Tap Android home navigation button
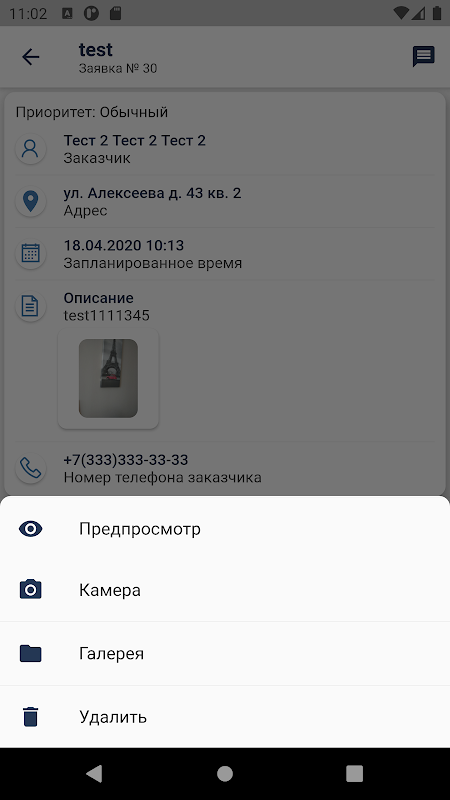450x800 pixels. (225, 774)
